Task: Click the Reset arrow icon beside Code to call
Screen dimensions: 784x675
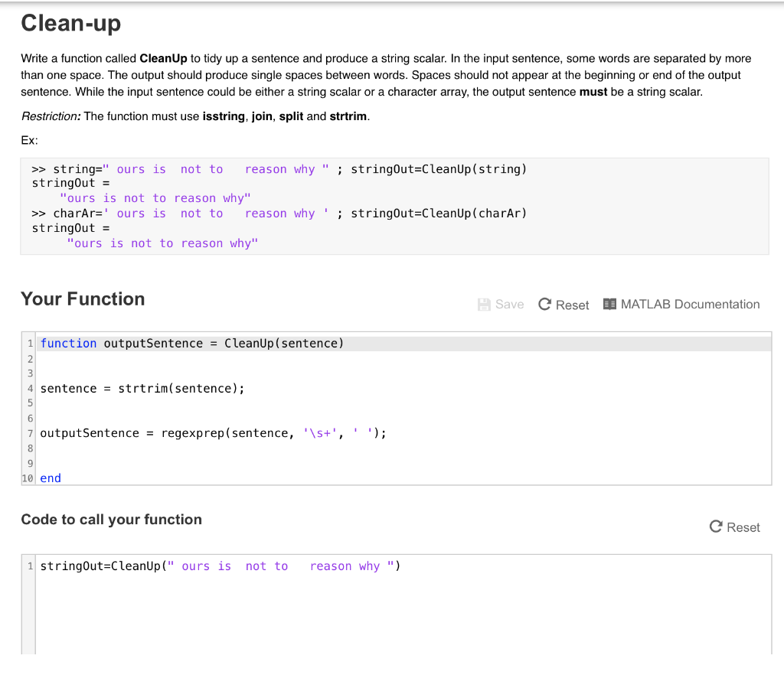Action: point(715,527)
